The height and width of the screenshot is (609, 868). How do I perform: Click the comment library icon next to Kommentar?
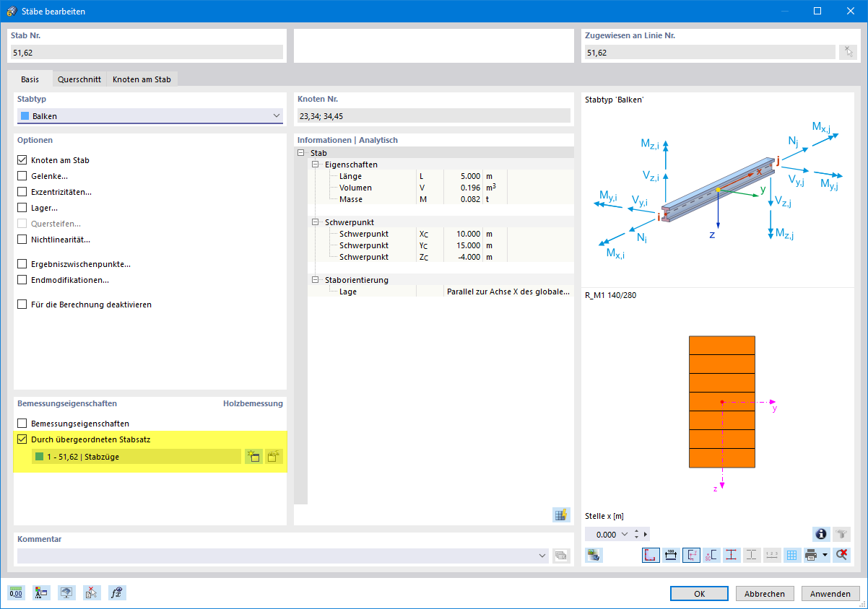561,556
